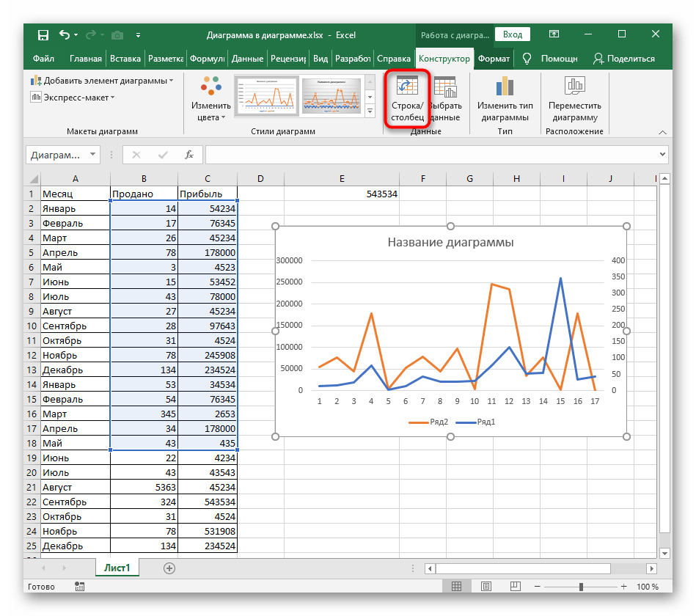The width and height of the screenshot is (696, 616).
Task: Expand Добавить элемент диаграммы dropdown
Action: pyautogui.click(x=103, y=81)
